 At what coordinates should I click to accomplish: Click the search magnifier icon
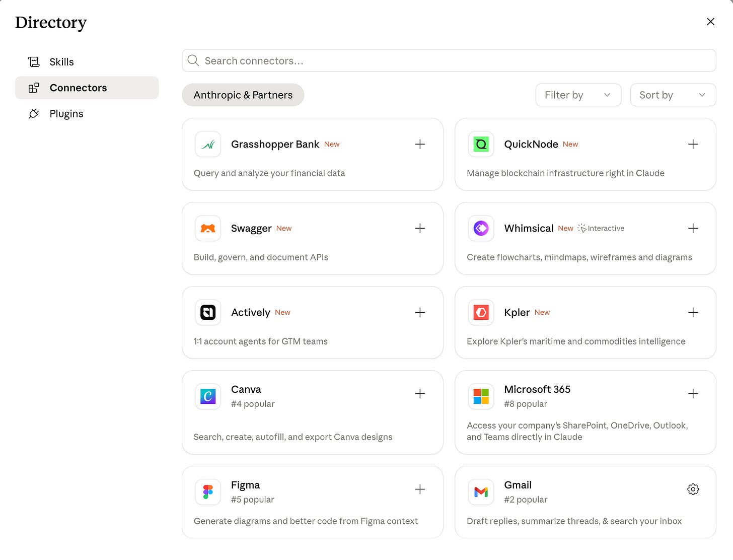193,61
